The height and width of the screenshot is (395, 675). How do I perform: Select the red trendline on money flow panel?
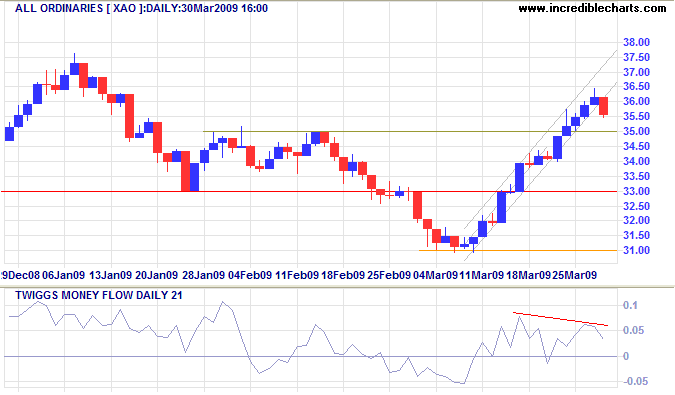coord(560,319)
